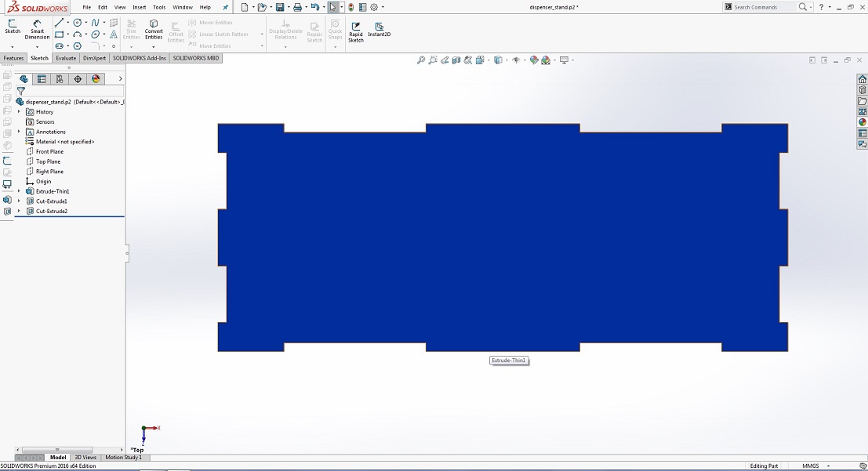Toggle Instant2D mode
The height and width of the screenshot is (471, 868).
(x=380, y=29)
